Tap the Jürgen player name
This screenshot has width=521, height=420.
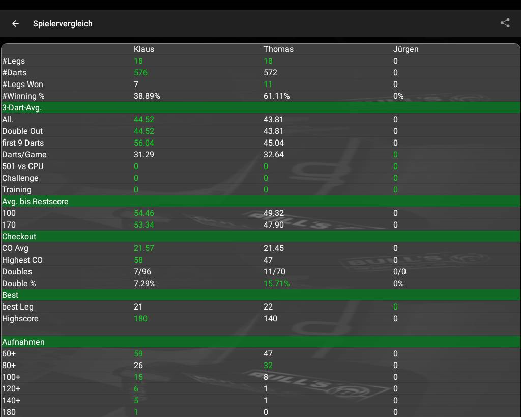click(x=406, y=49)
